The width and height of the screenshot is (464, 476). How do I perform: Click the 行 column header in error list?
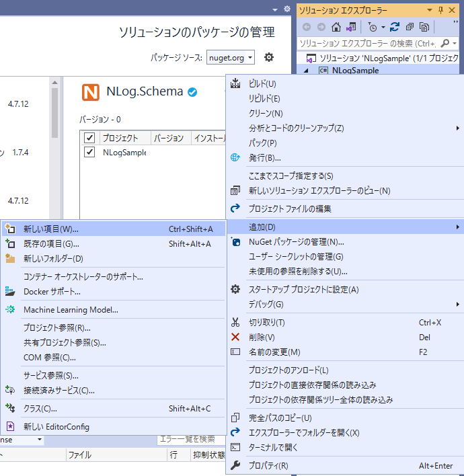pyautogui.click(x=179, y=454)
